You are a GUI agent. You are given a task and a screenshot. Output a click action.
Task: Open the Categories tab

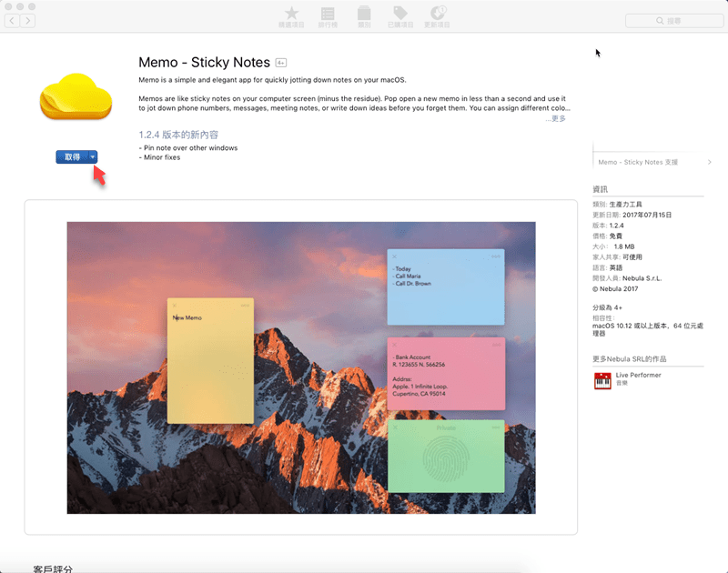(364, 16)
